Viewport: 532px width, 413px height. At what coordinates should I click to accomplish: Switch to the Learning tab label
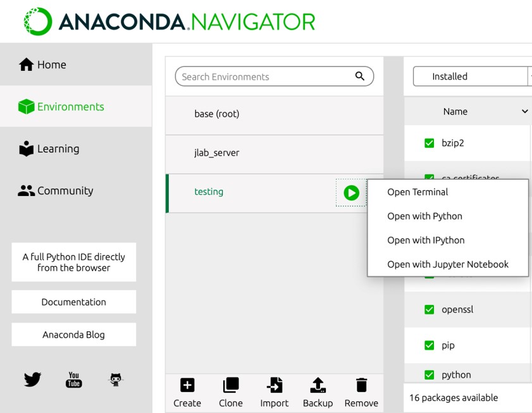(58, 149)
